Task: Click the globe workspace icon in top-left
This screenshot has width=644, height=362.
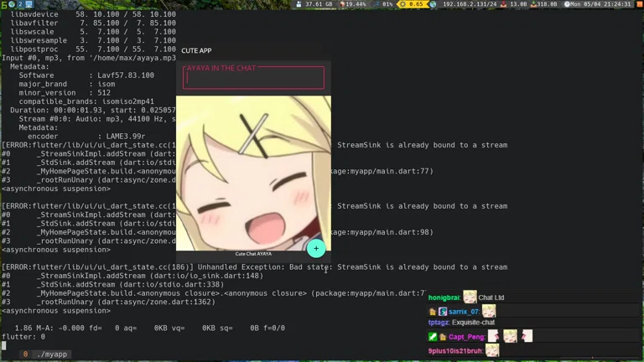Action: (x=12, y=4)
